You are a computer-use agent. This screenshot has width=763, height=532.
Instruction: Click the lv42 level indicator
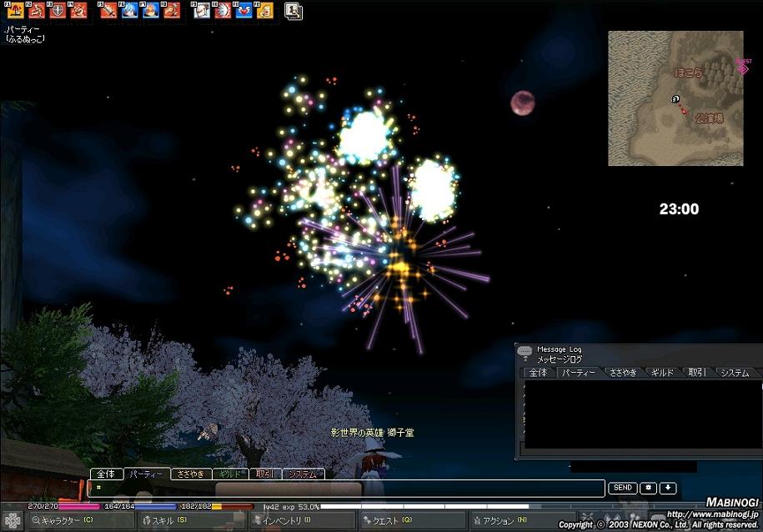point(270,507)
